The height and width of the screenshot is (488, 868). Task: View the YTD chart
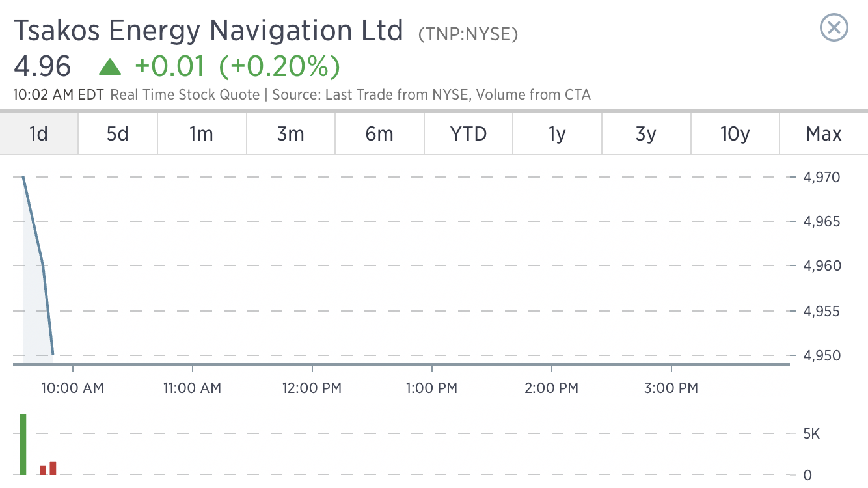pyautogui.click(x=468, y=134)
